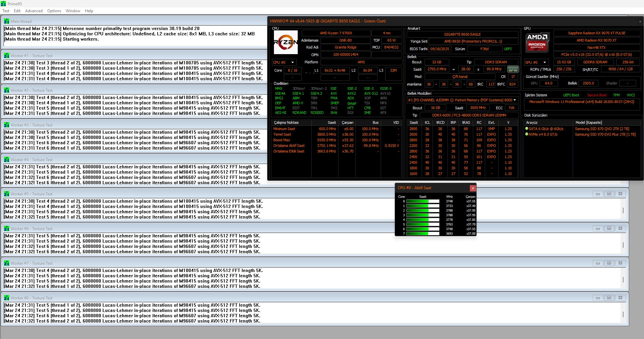The height and width of the screenshot is (339, 644).
Task: Click the Worker #1 window icon
Action: pyautogui.click(x=7, y=55)
